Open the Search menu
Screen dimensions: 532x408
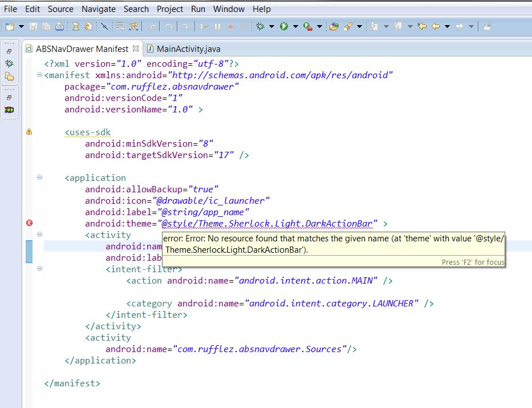tap(136, 9)
